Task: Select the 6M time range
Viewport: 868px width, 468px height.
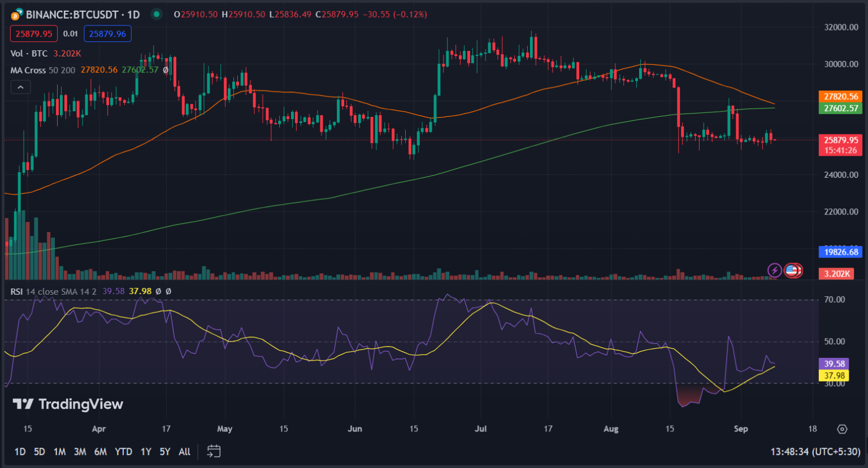Action: click(x=100, y=452)
